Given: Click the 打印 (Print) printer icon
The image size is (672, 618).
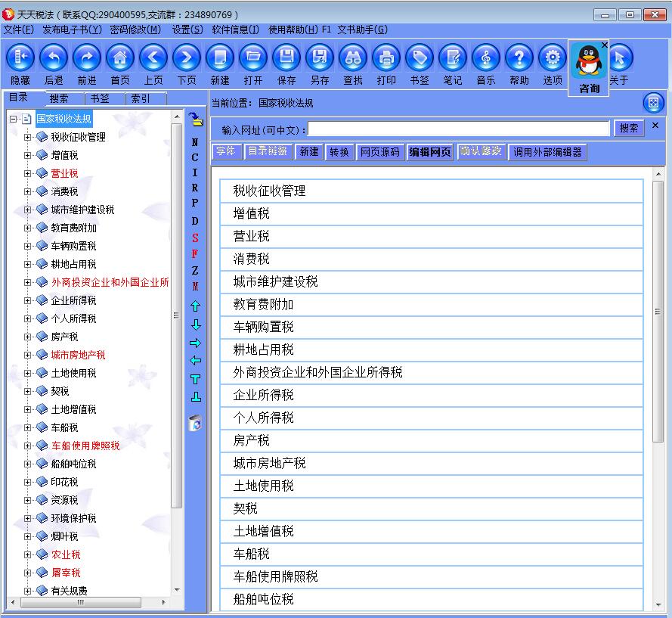Looking at the screenshot, I should [386, 58].
